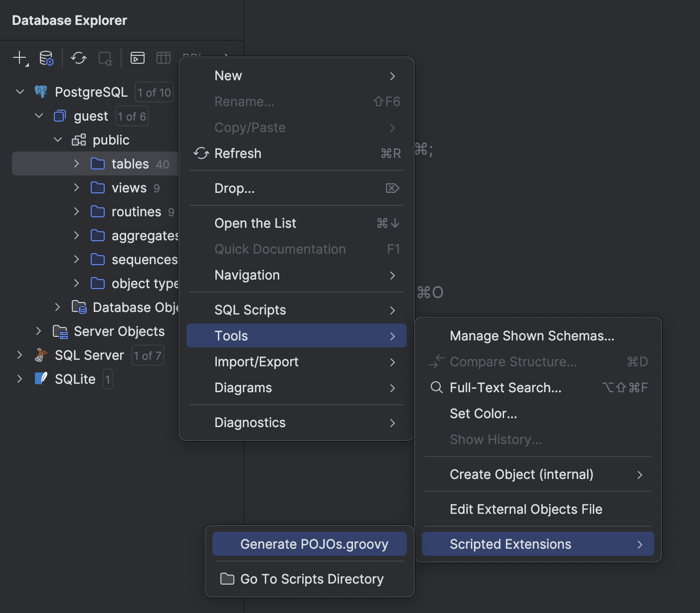Expand the views folder
Image resolution: width=700 pixels, height=613 pixels.
pos(76,187)
